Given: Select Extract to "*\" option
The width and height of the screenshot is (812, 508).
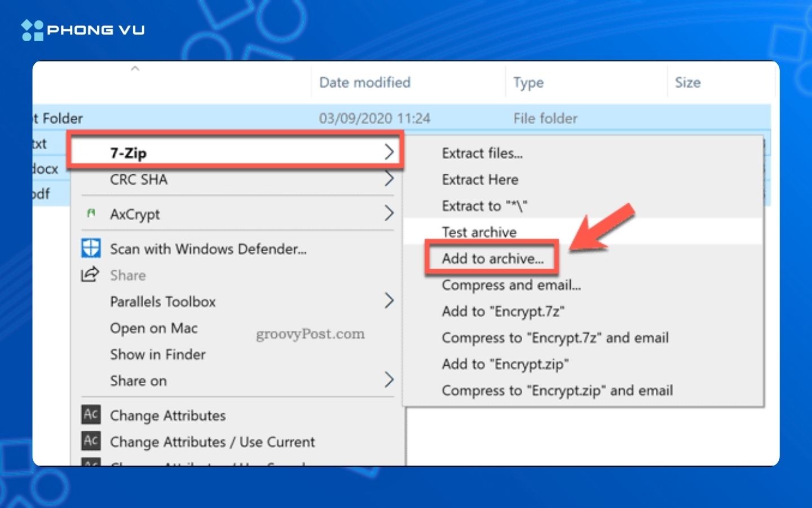Looking at the screenshot, I should tap(584, 206).
